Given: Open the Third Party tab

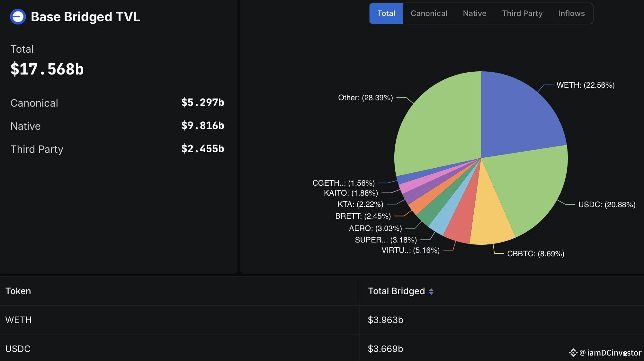Looking at the screenshot, I should coord(522,13).
